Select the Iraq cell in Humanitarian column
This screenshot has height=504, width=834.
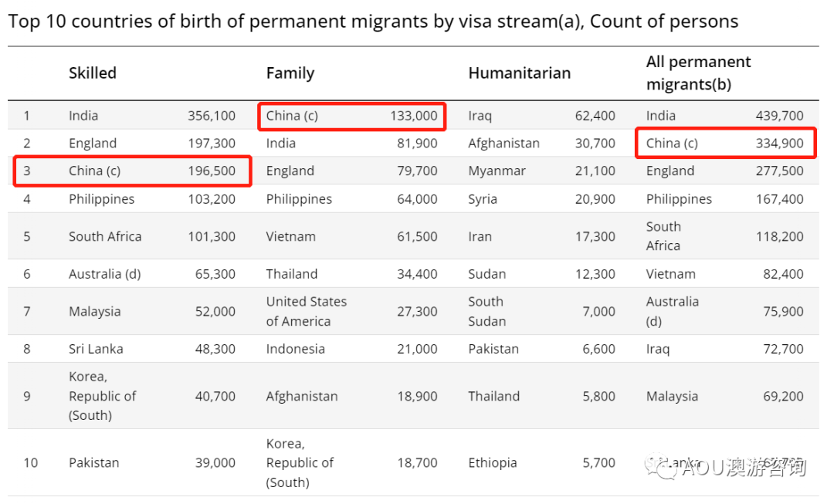pyautogui.click(x=480, y=116)
